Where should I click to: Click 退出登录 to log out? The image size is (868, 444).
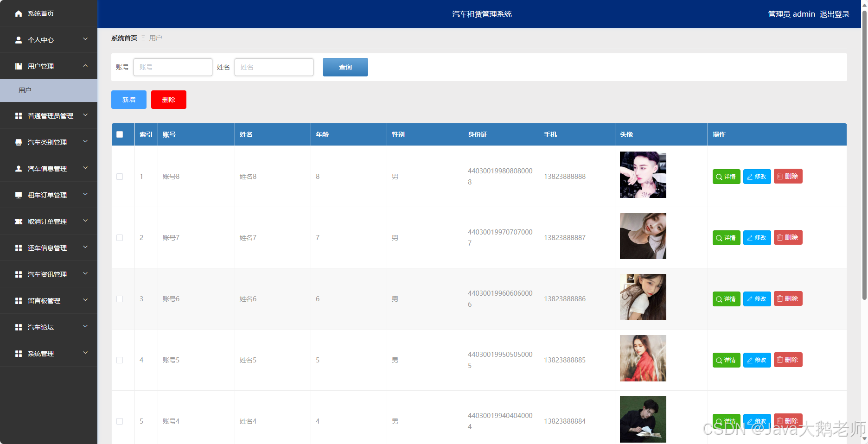tap(835, 14)
